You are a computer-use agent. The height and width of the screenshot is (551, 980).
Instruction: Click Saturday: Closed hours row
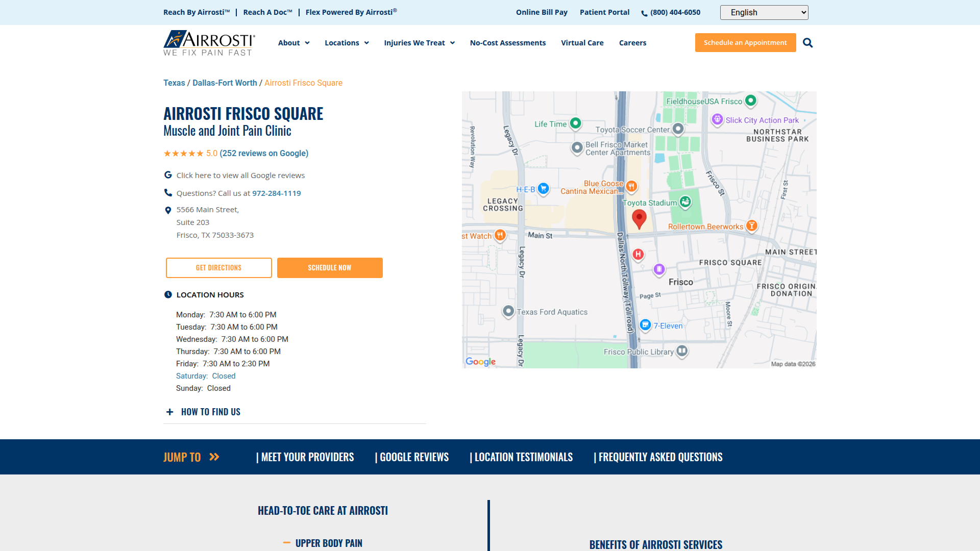pyautogui.click(x=206, y=376)
